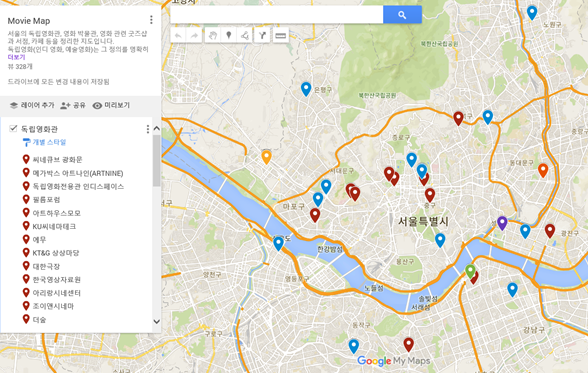The width and height of the screenshot is (588, 373).
Task: Click the 레이어 추가 button
Action: coord(32,105)
